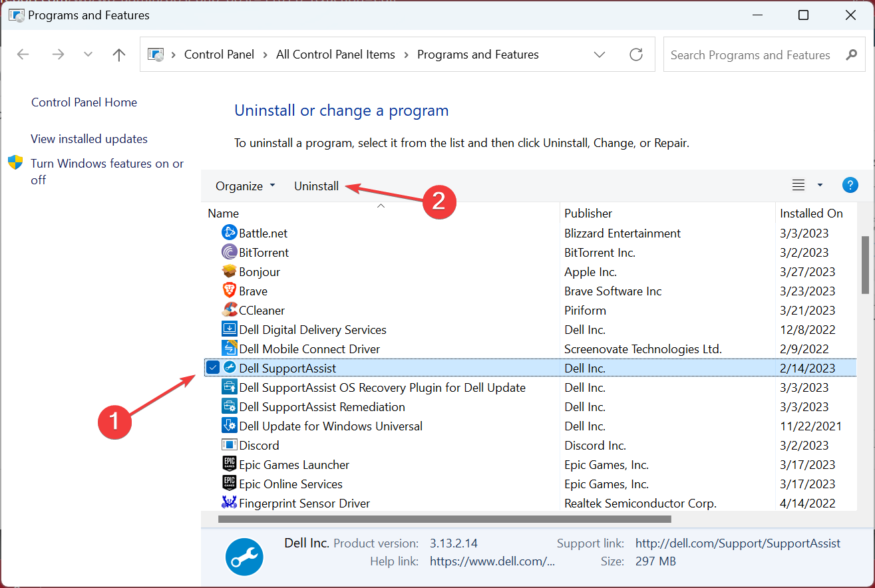Select Fingerprint Sensor Driver row name

coord(305,504)
